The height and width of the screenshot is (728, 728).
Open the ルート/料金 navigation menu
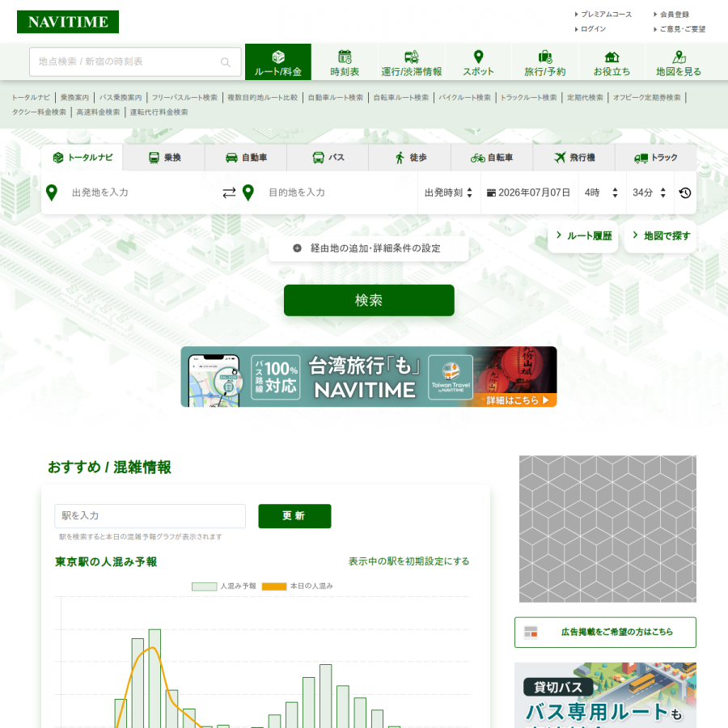(x=278, y=61)
